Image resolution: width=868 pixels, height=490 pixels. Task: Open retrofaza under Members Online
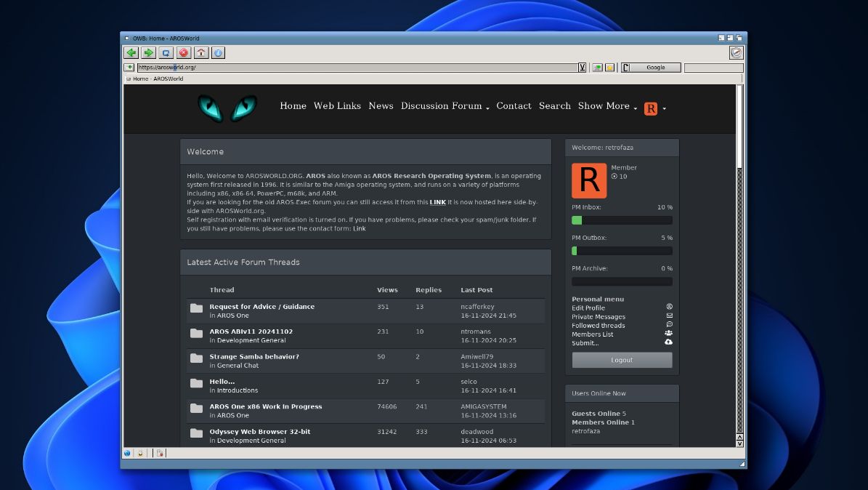(585, 430)
